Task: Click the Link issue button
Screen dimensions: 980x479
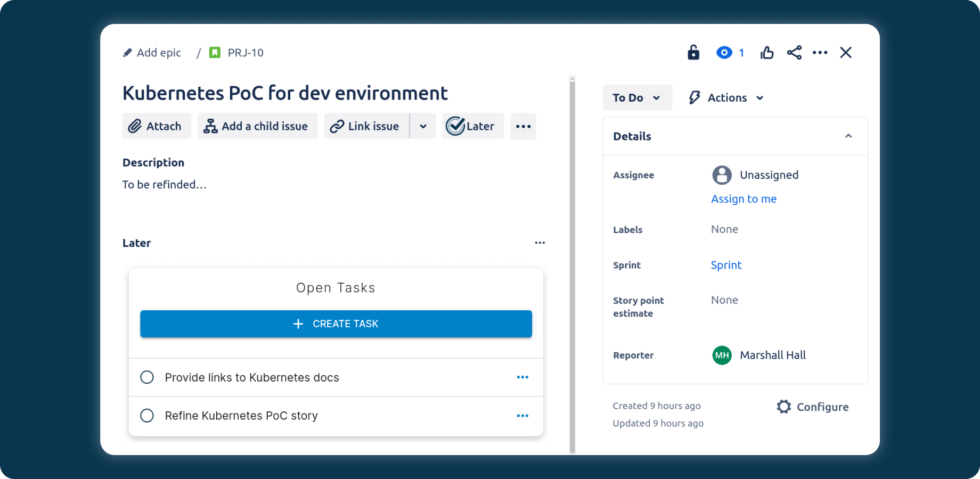Action: (366, 126)
